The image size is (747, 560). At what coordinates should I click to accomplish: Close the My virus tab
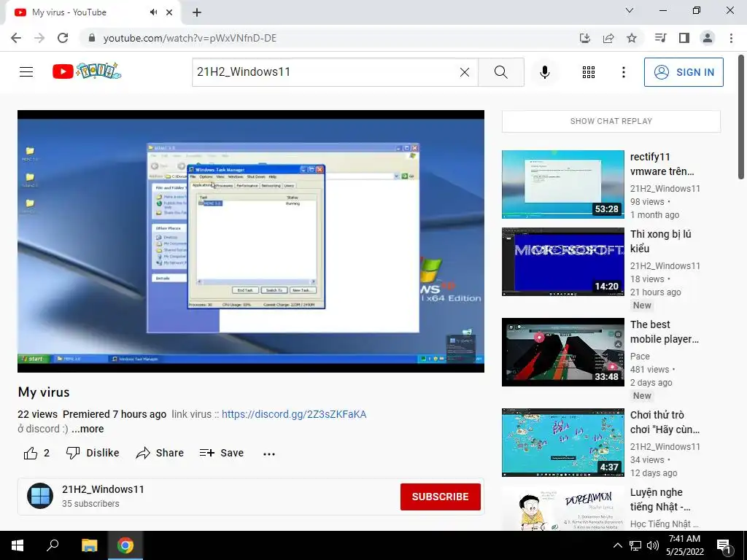169,12
